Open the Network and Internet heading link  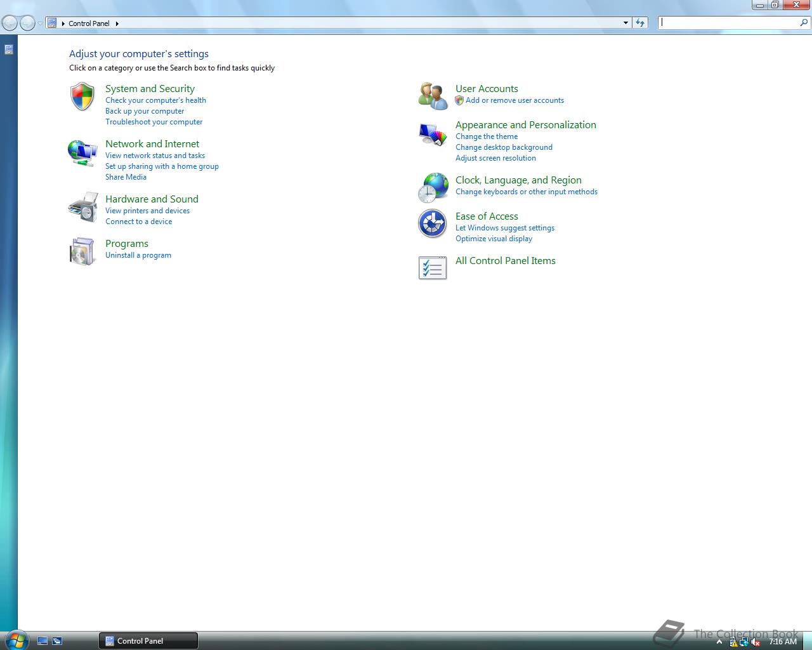[x=152, y=144]
